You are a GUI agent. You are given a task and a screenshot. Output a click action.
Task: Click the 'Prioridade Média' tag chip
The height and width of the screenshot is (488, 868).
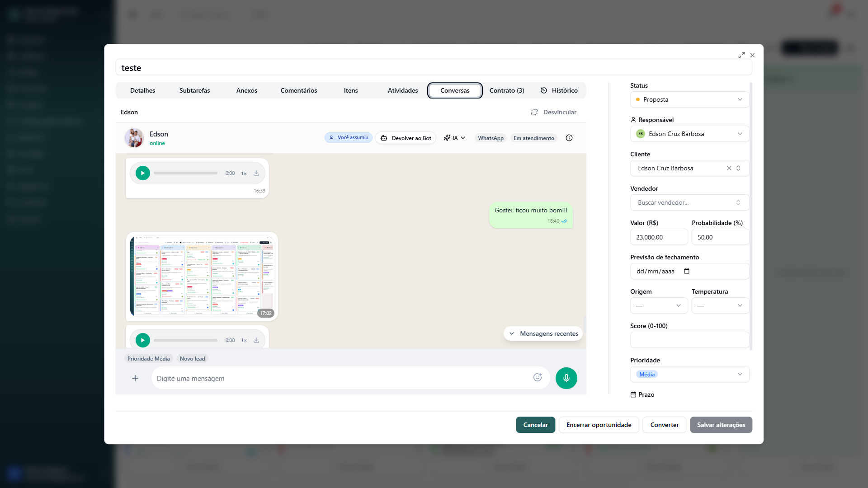[x=148, y=359]
